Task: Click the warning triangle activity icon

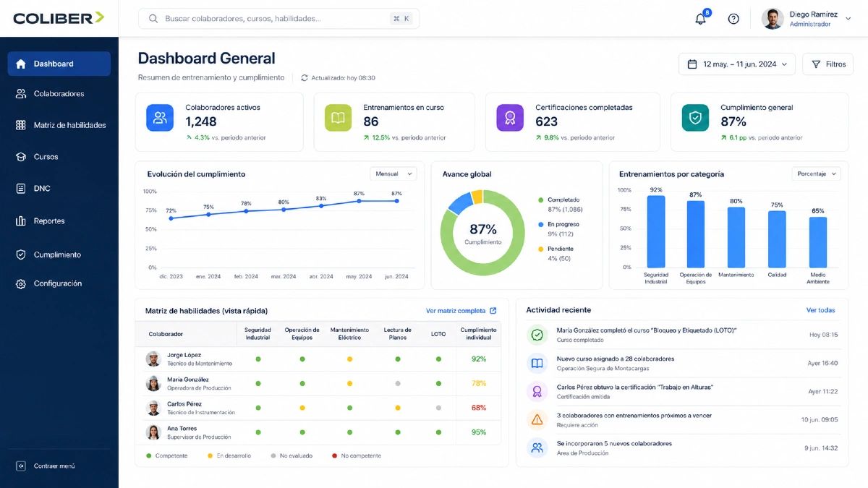Action: pos(537,419)
